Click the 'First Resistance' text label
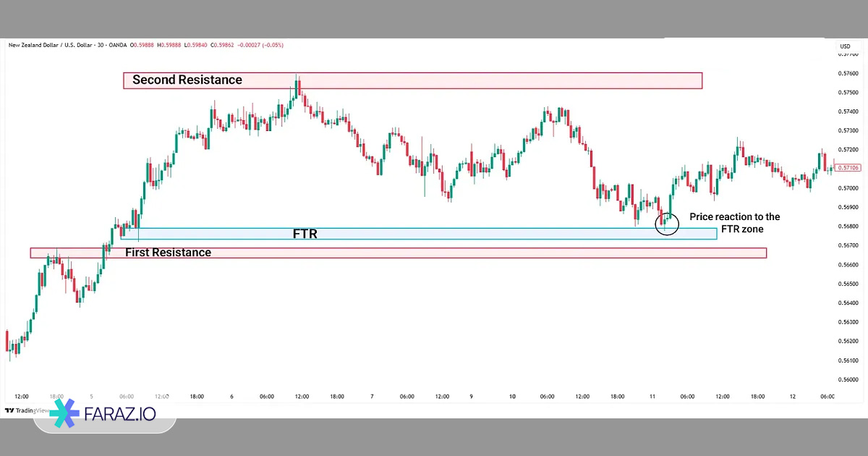 (168, 253)
